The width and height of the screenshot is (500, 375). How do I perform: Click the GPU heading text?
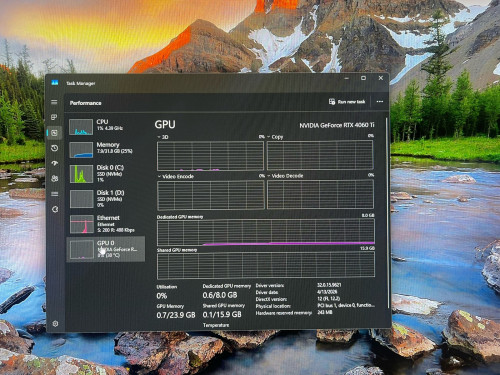point(165,124)
